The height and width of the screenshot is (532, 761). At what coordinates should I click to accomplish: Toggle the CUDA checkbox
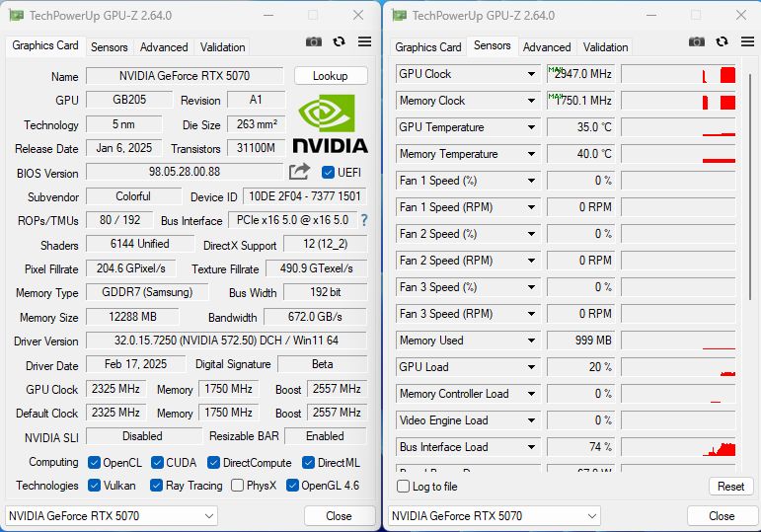pyautogui.click(x=157, y=463)
